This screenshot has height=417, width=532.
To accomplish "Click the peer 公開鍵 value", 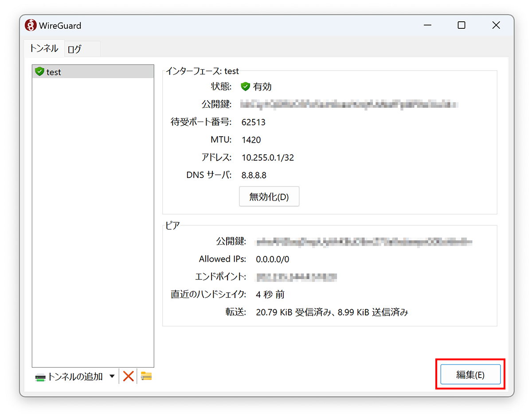I will click(364, 242).
